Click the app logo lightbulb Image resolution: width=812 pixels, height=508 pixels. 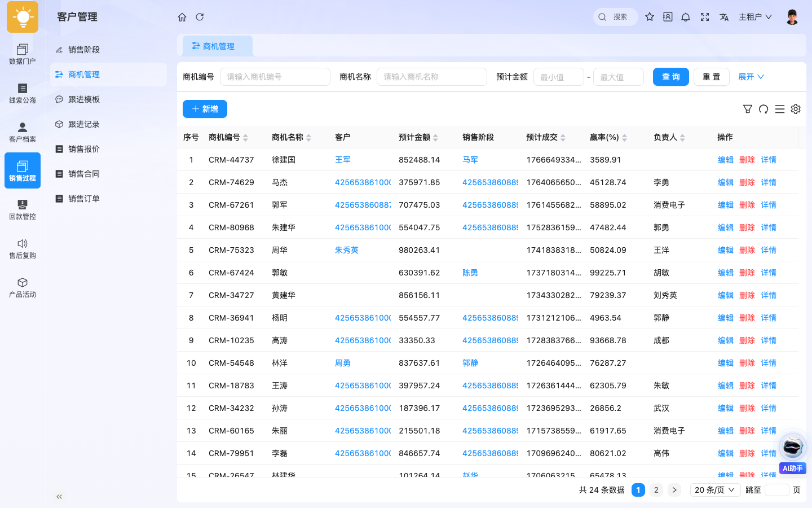(x=23, y=17)
